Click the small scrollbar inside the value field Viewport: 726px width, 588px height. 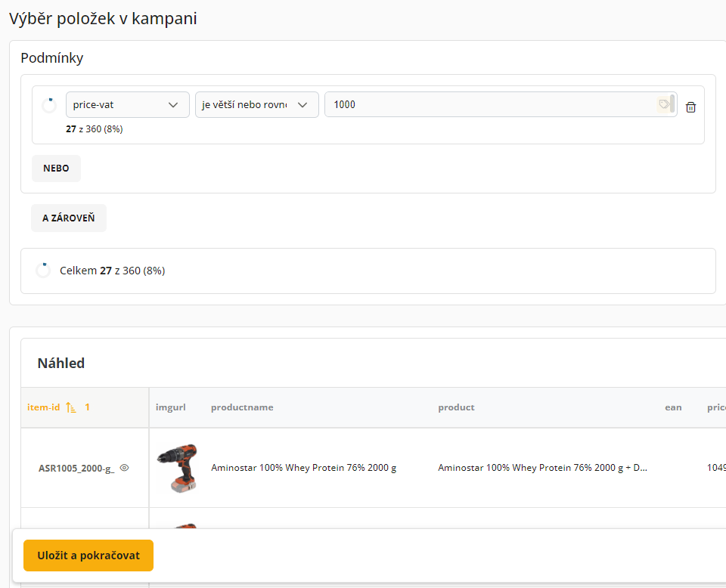[672, 104]
